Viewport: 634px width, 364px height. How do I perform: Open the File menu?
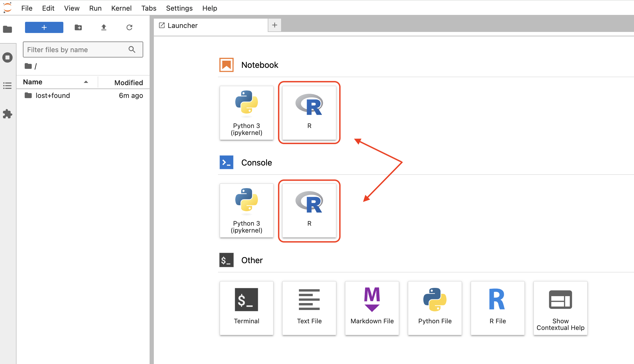pos(27,8)
